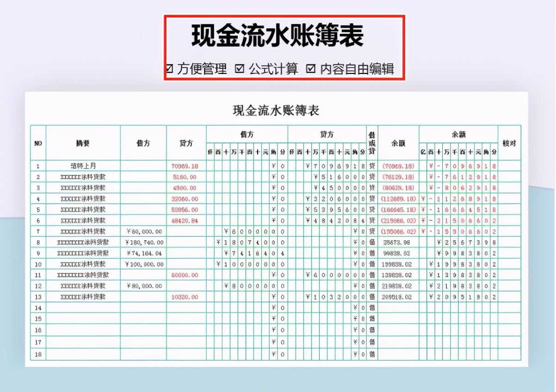This screenshot has width=556, height=392.
Task: Toggle the 内容自由编辑 checkbox
Action: coord(311,68)
